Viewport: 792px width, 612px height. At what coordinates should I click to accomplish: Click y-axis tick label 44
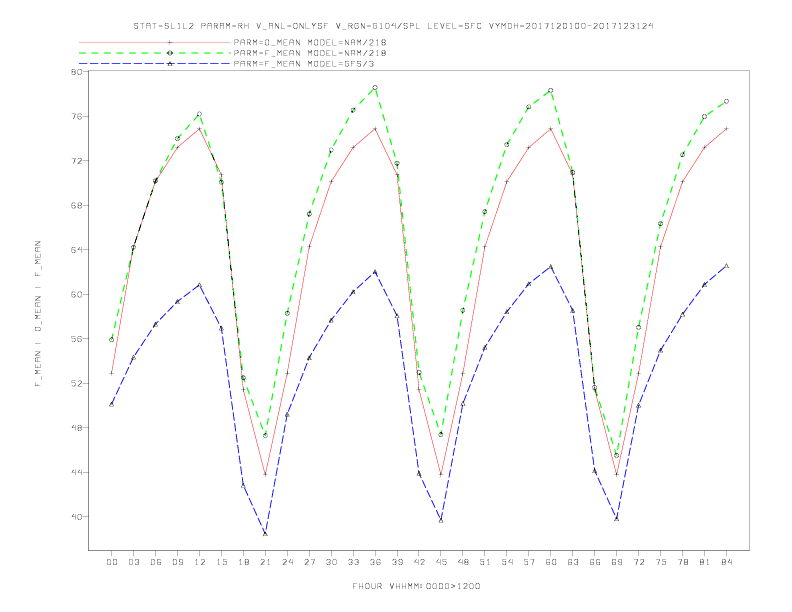[x=76, y=472]
